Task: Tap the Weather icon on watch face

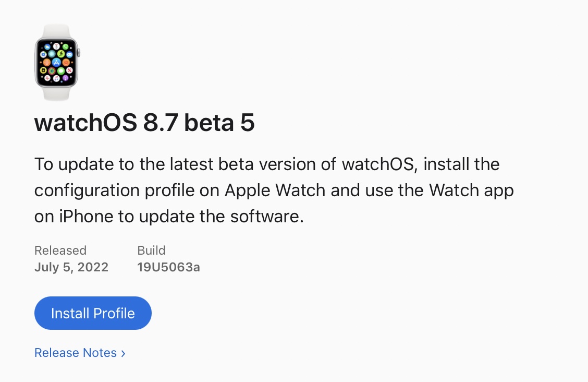Action: point(47,47)
